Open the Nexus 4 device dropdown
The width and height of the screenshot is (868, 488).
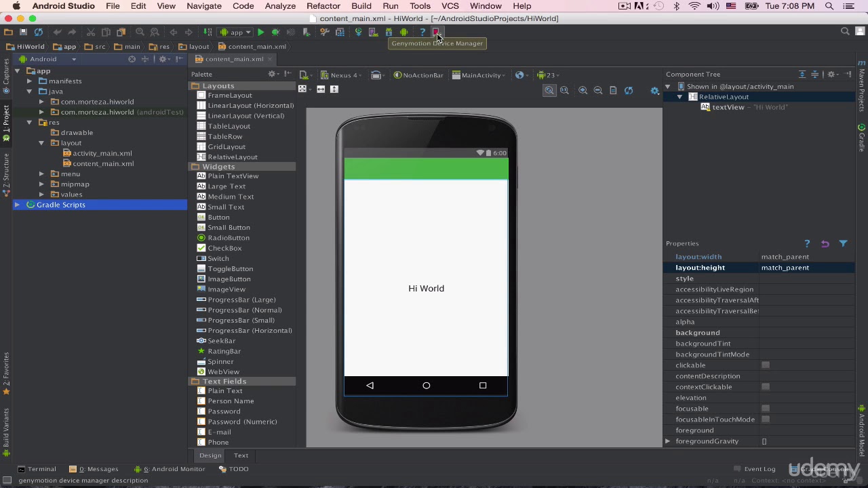pyautogui.click(x=341, y=75)
